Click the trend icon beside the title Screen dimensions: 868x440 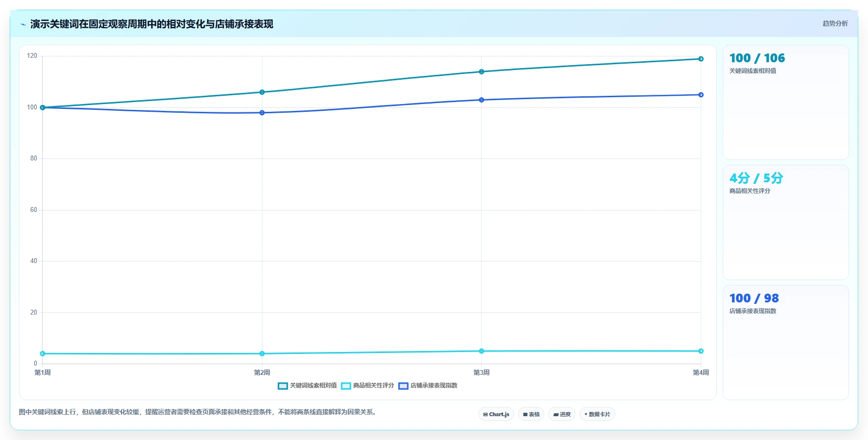tap(23, 24)
